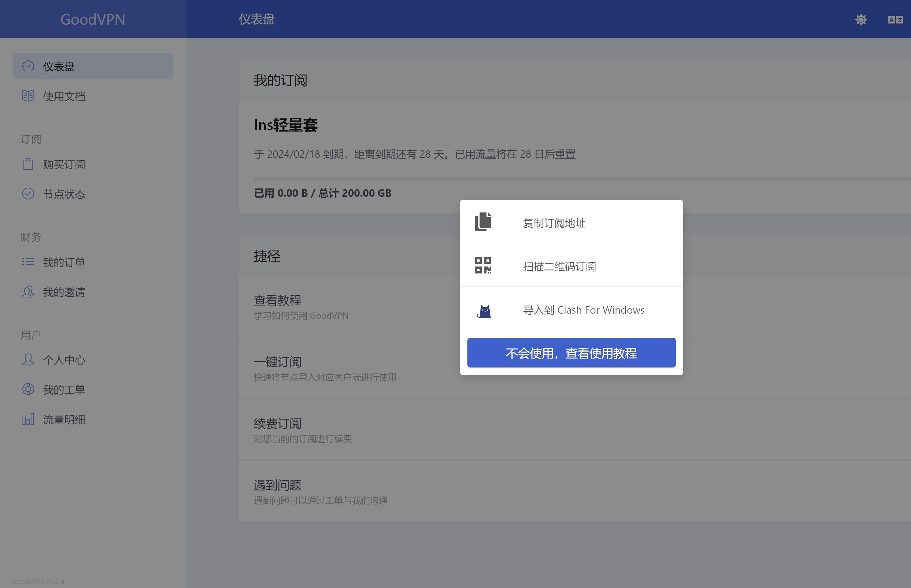Image resolution: width=911 pixels, height=588 pixels.
Task: Select 个人中心 in the sidebar
Action: point(93,360)
